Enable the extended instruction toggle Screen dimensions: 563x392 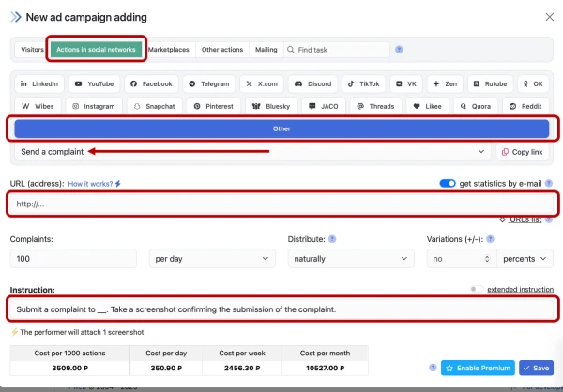click(476, 290)
